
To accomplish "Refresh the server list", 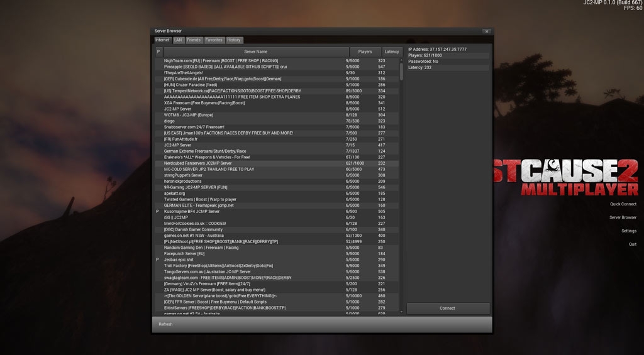I will pyautogui.click(x=165, y=324).
